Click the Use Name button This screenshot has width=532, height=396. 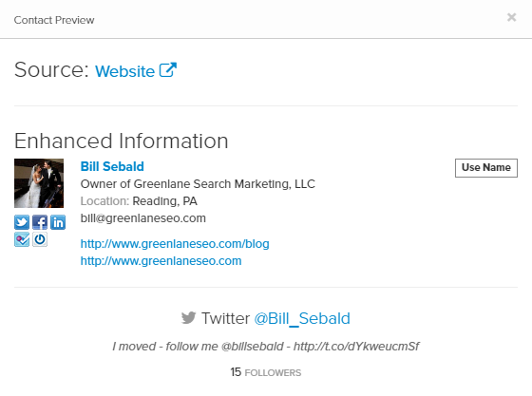click(x=486, y=168)
